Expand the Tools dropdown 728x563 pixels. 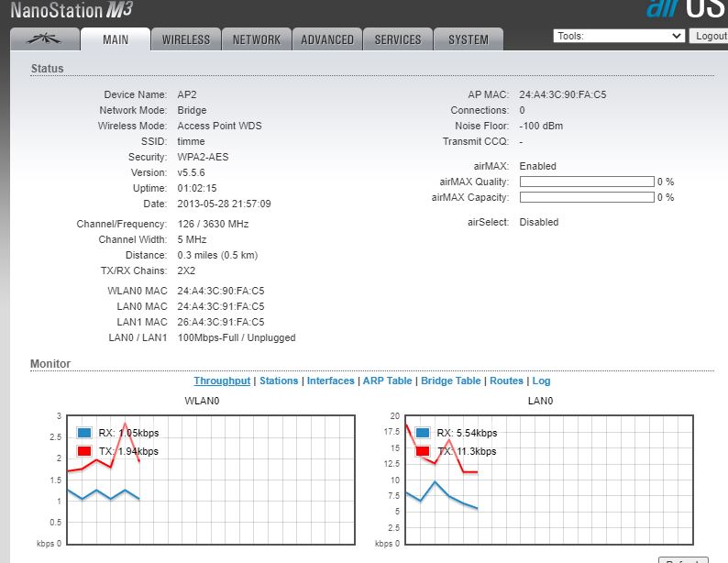coord(619,36)
